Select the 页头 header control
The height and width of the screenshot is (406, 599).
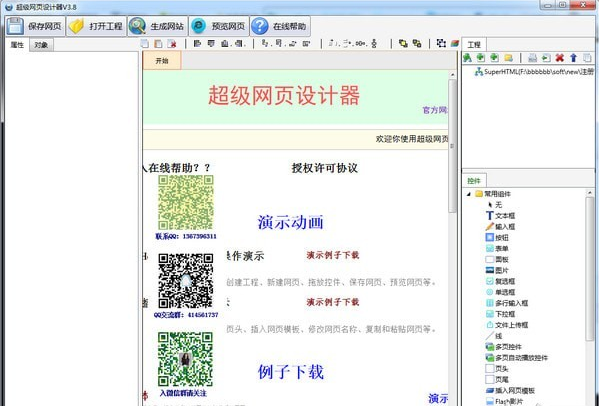497,369
